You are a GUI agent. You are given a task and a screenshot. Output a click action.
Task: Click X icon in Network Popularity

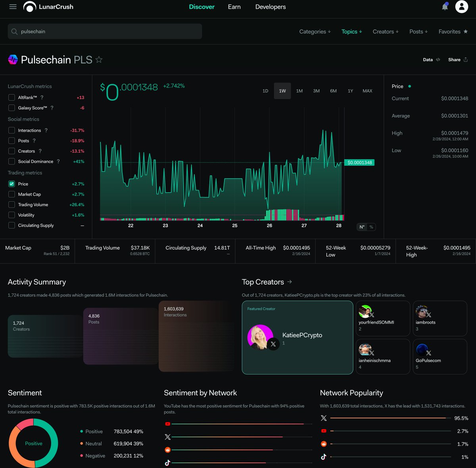pyautogui.click(x=324, y=418)
